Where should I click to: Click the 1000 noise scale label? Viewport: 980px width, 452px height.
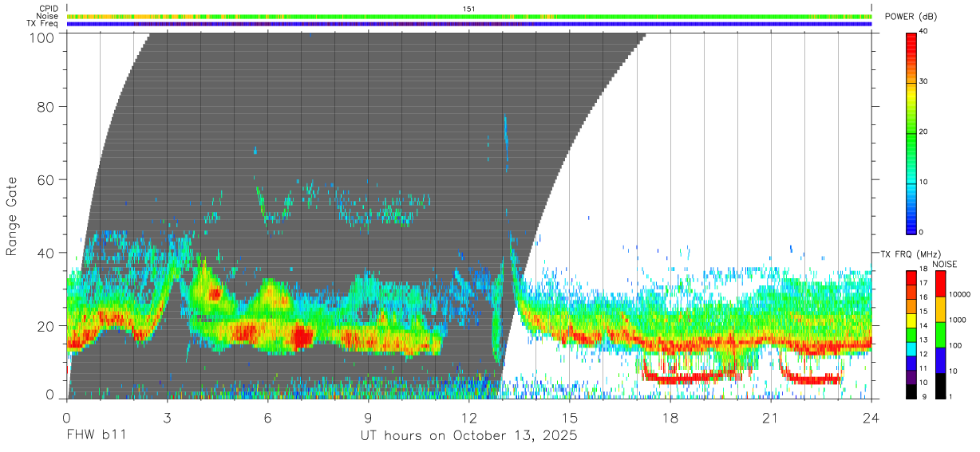(957, 320)
